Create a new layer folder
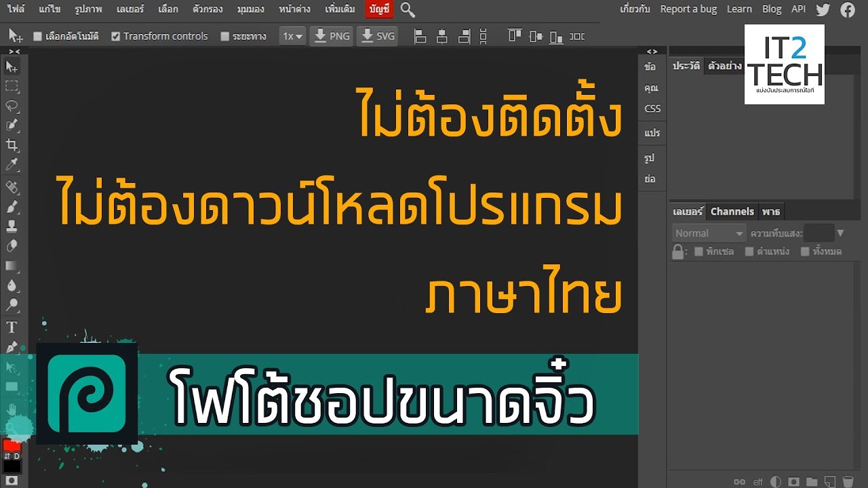Image resolution: width=868 pixels, height=488 pixels. tap(811, 482)
